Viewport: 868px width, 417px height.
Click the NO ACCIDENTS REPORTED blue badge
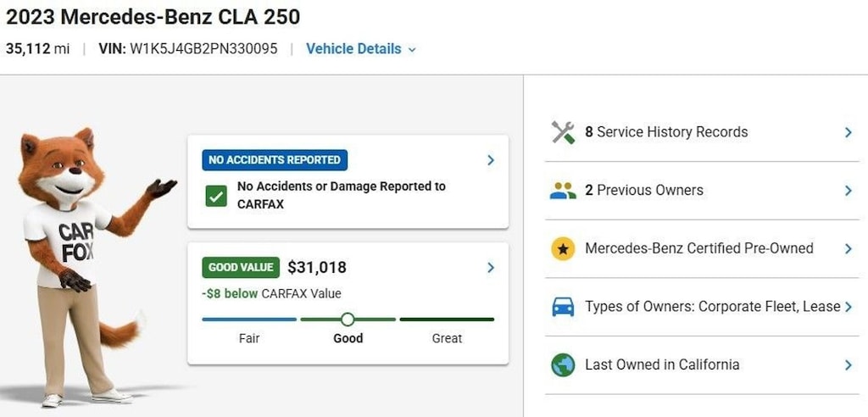(x=275, y=160)
